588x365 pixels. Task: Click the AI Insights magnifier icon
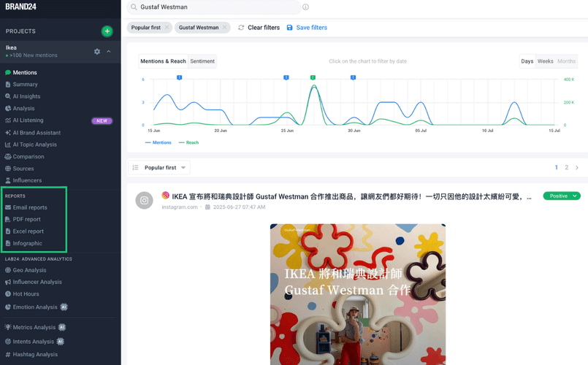[x=8, y=96]
